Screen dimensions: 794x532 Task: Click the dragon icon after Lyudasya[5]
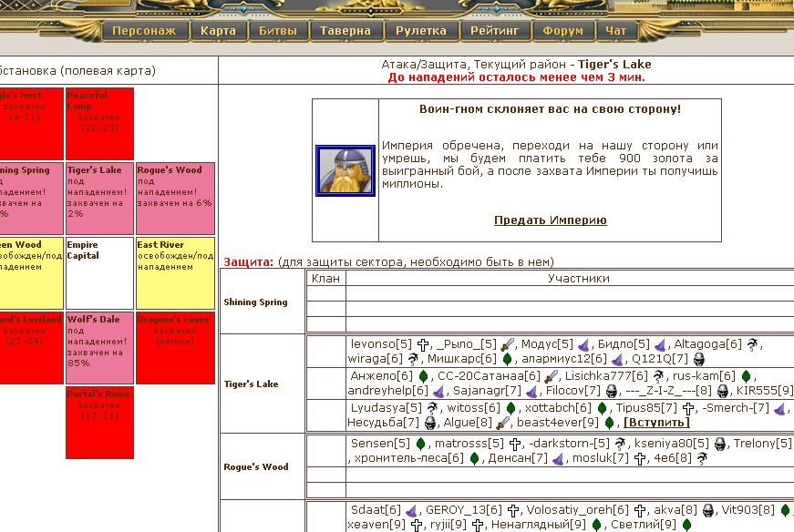click(x=432, y=408)
